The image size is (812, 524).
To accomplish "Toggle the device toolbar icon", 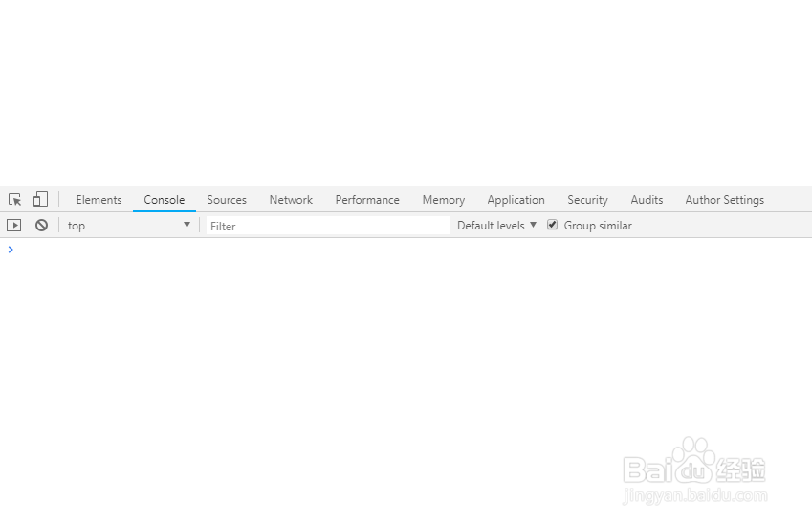I will click(x=40, y=199).
